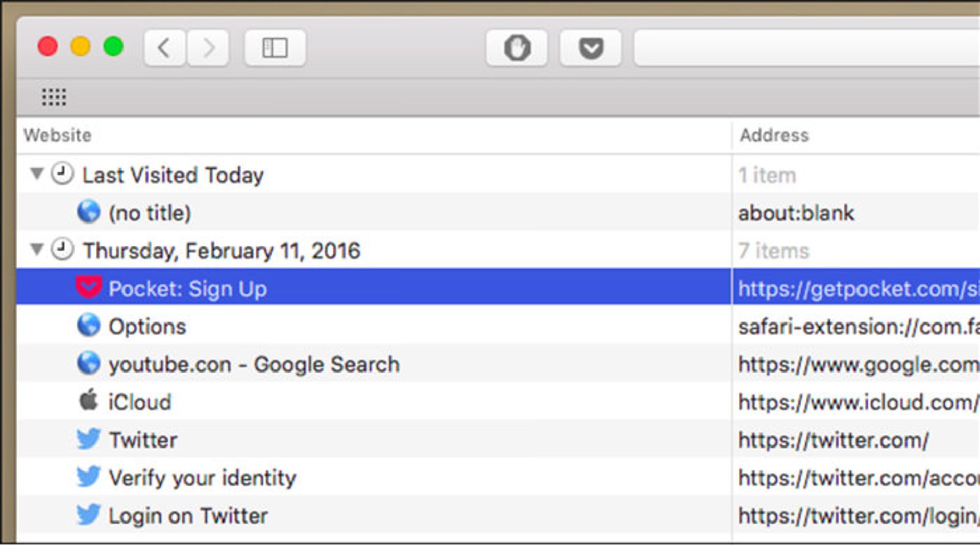
Task: Select the Options history item
Action: pyautogui.click(x=147, y=327)
